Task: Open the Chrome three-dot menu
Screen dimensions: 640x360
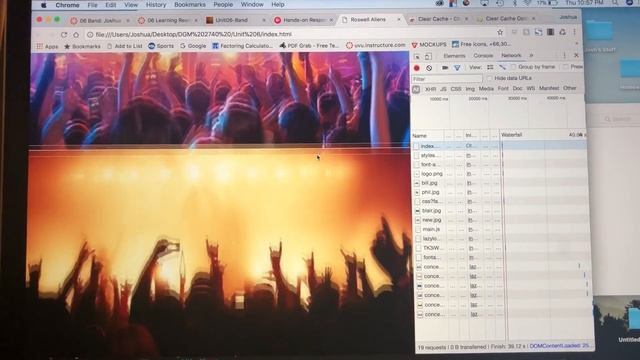Action: pos(574,32)
